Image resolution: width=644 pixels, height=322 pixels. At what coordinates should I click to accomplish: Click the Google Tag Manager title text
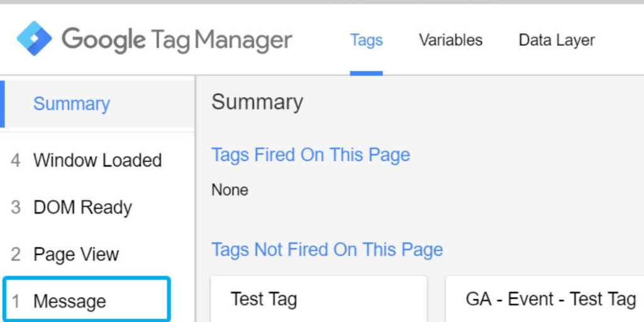tap(177, 40)
